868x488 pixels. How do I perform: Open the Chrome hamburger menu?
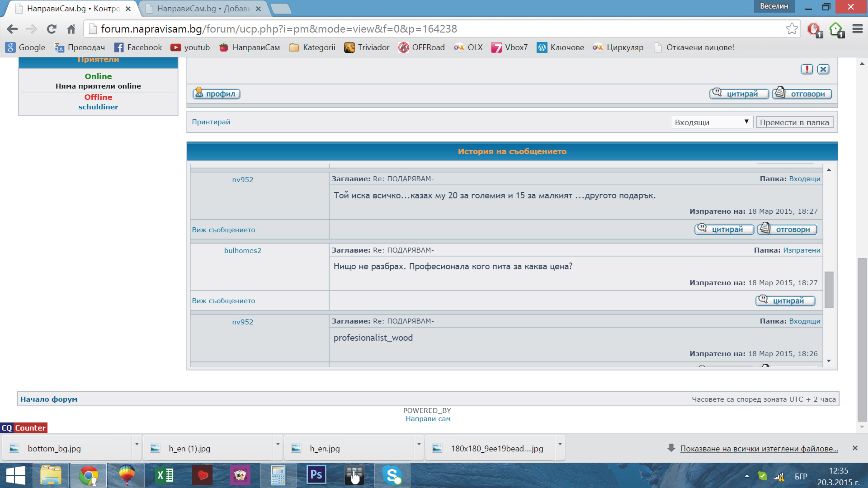[857, 29]
